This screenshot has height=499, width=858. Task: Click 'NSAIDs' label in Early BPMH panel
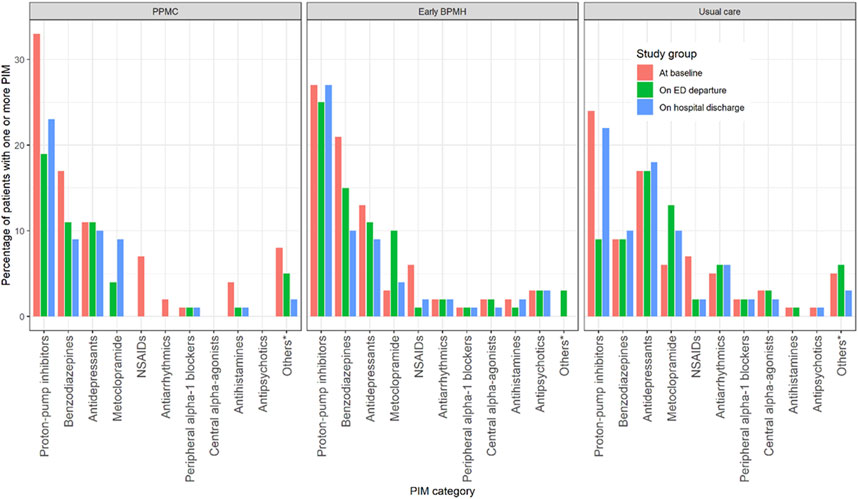coord(419,356)
